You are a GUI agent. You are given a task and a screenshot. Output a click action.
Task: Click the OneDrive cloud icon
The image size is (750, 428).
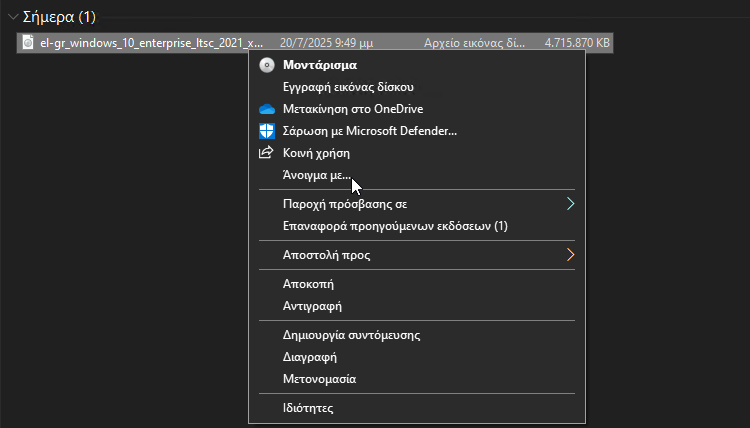[x=267, y=110]
